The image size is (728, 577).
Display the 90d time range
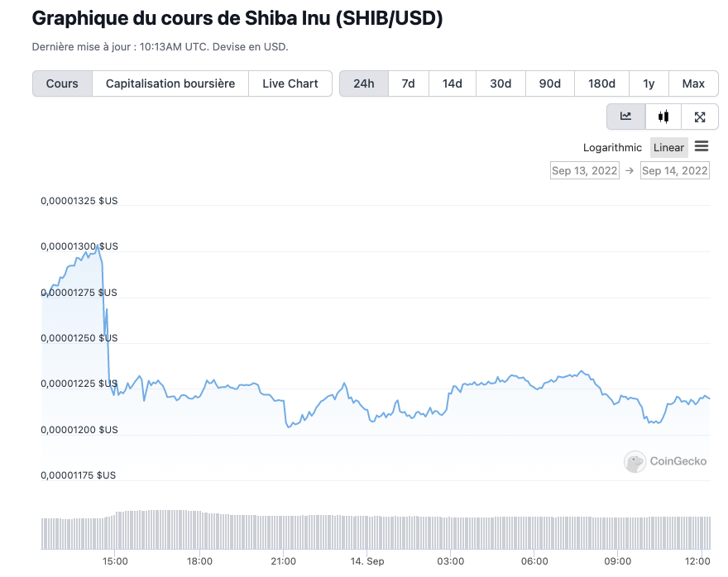550,83
